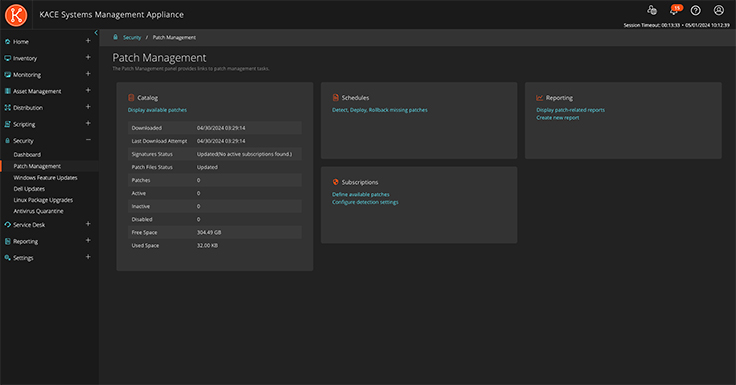The image size is (736, 385).
Task: Expand the Scripting menu plus
Action: pos(88,123)
